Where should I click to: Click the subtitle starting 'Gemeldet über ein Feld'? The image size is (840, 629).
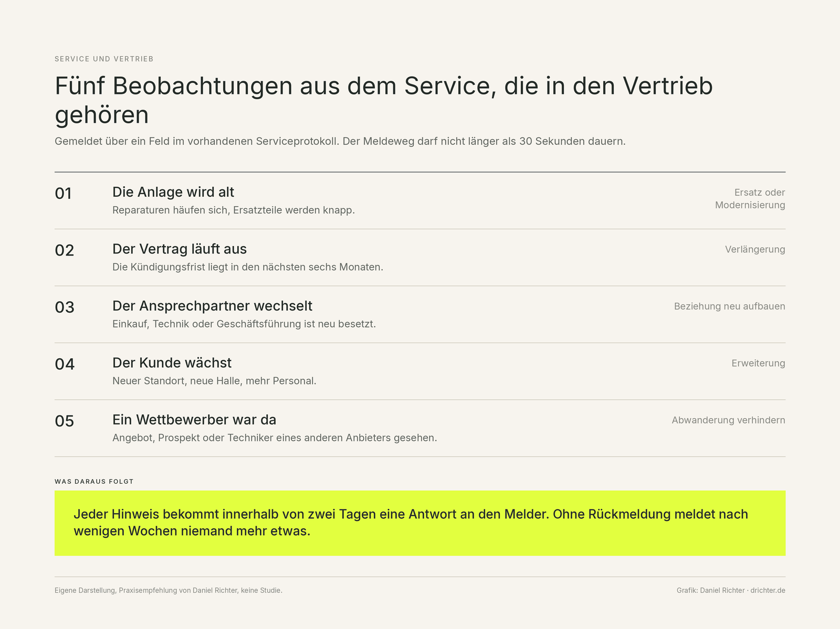[340, 141]
